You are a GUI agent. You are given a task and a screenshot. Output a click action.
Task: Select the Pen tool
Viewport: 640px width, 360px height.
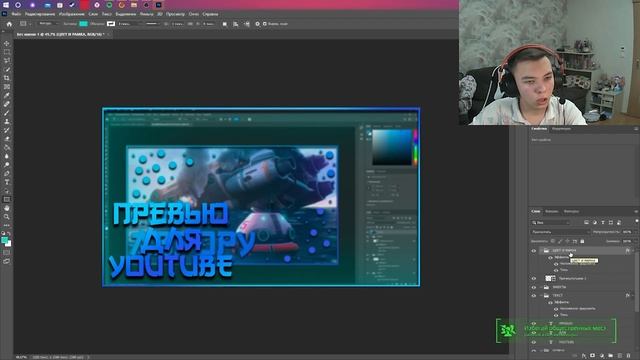pyautogui.click(x=7, y=173)
